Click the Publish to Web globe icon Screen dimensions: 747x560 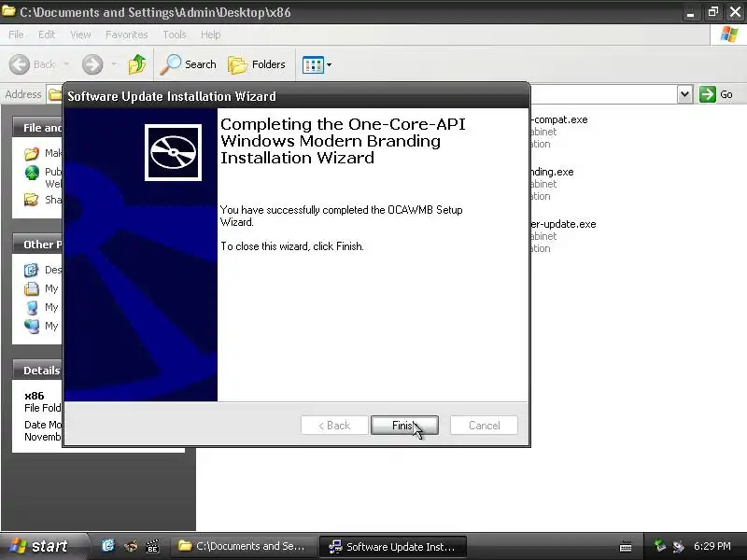[x=32, y=173]
